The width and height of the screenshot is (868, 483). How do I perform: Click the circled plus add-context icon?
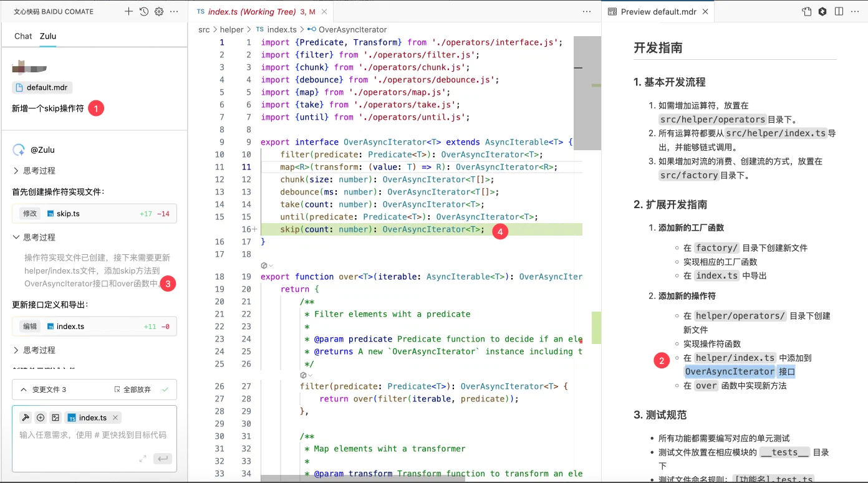(x=41, y=418)
